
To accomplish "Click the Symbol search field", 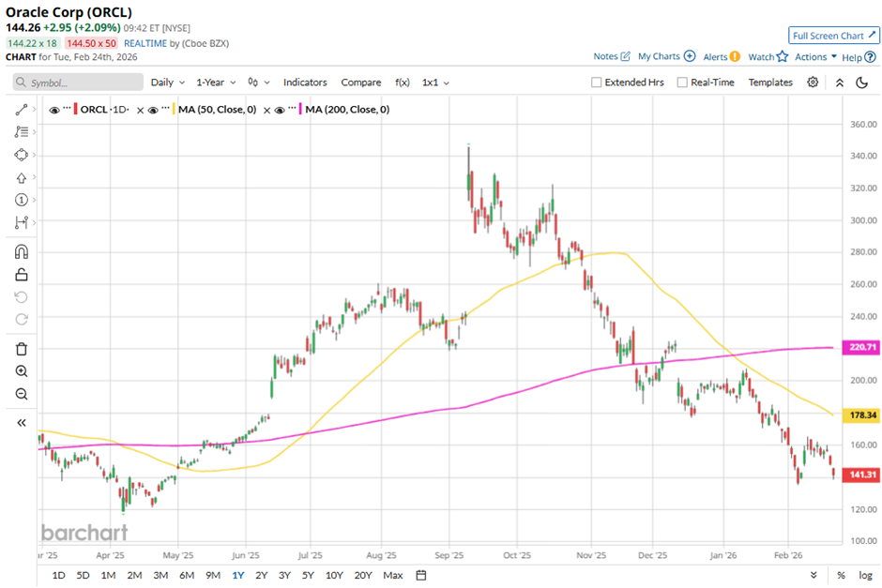I will click(75, 83).
